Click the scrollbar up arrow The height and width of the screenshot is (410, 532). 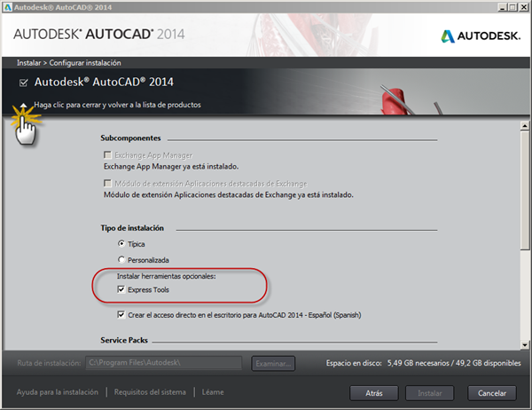525,126
